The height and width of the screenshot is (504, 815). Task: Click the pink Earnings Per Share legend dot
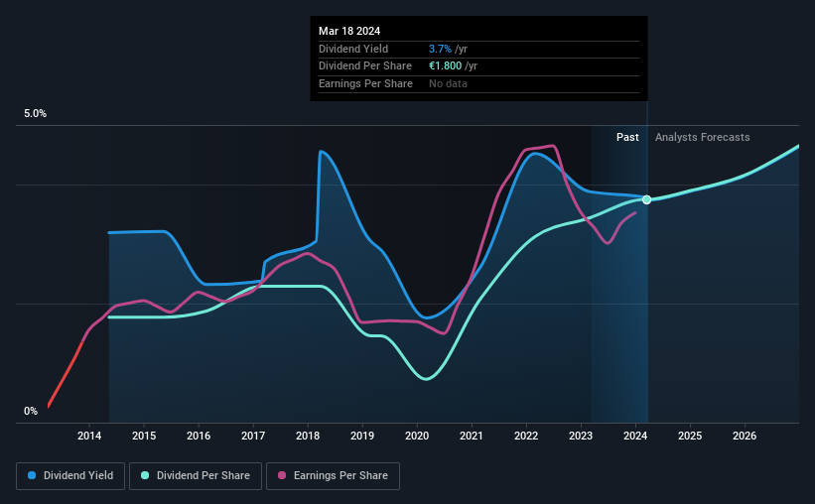click(282, 475)
